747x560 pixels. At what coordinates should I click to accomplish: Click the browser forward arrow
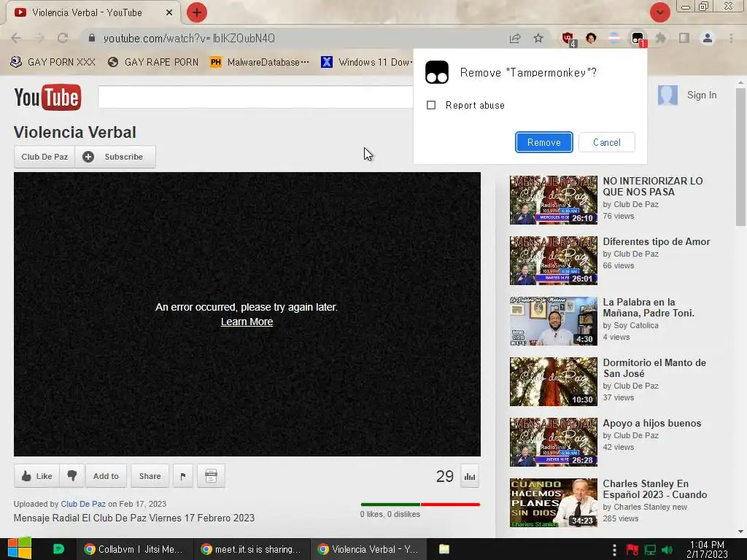tap(39, 38)
